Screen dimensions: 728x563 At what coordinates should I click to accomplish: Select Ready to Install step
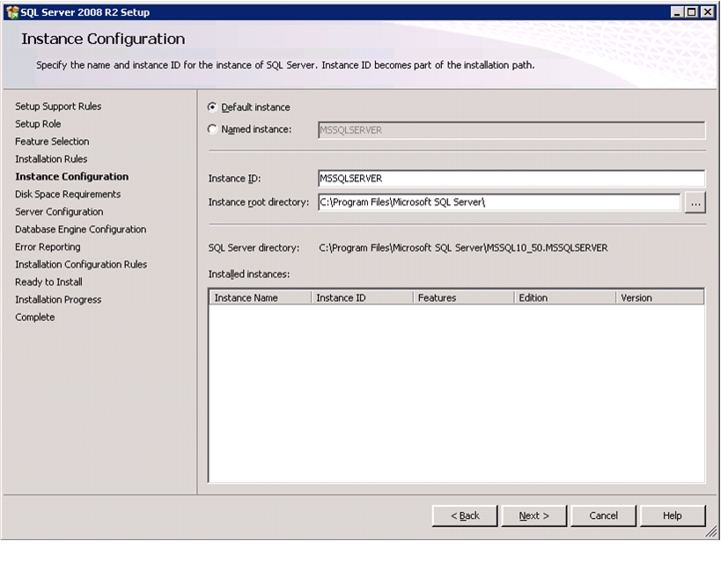[48, 282]
